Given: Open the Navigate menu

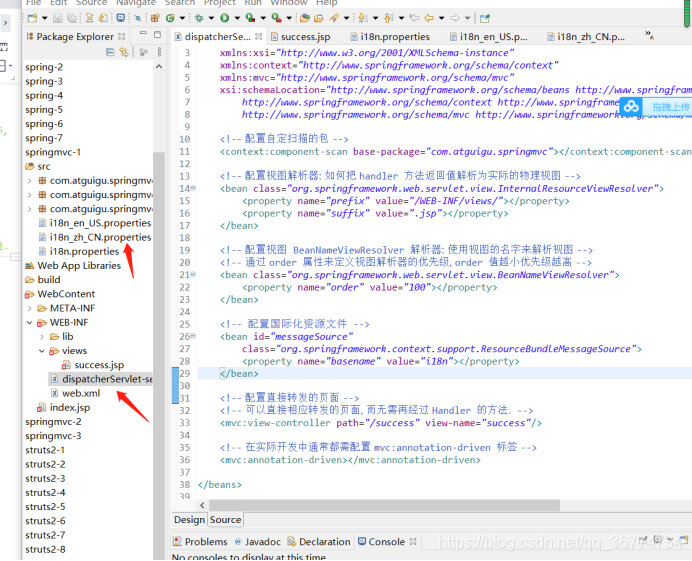Looking at the screenshot, I should [136, 3].
